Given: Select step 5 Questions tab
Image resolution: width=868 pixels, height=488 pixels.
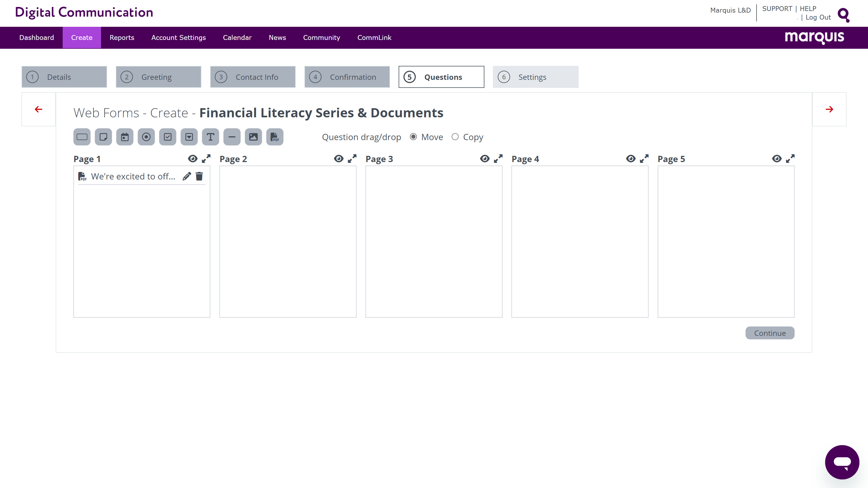Looking at the screenshot, I should (x=442, y=77).
